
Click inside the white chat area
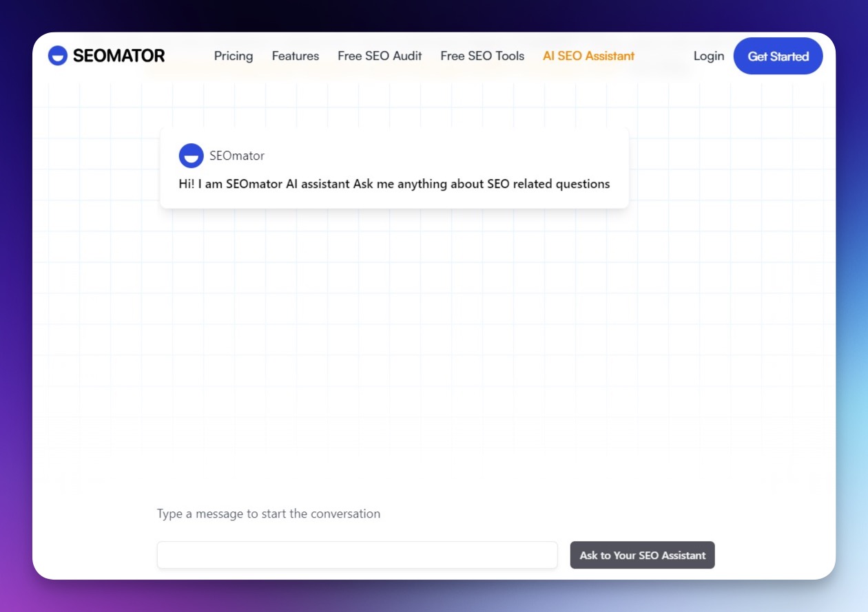(434, 344)
